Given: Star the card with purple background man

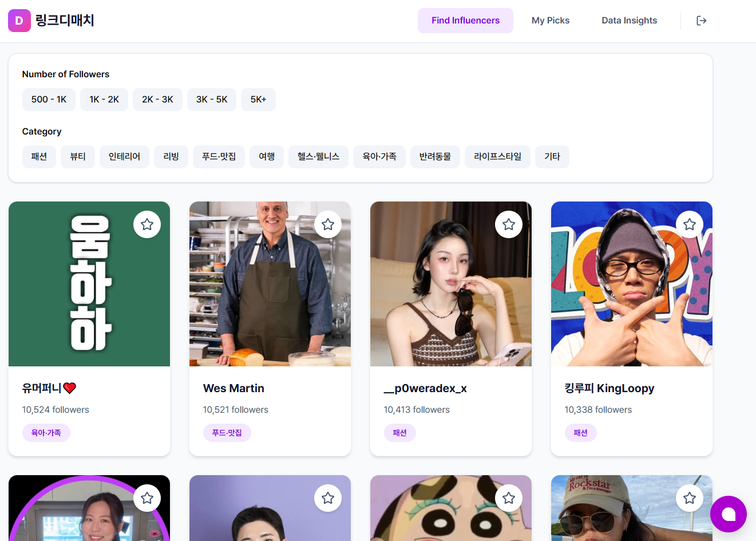Looking at the screenshot, I should [x=328, y=498].
